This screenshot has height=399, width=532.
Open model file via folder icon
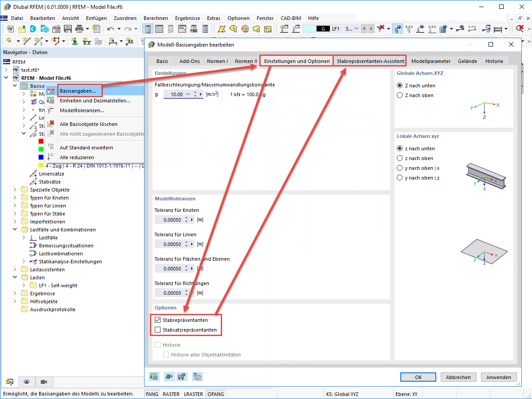(x=22, y=29)
